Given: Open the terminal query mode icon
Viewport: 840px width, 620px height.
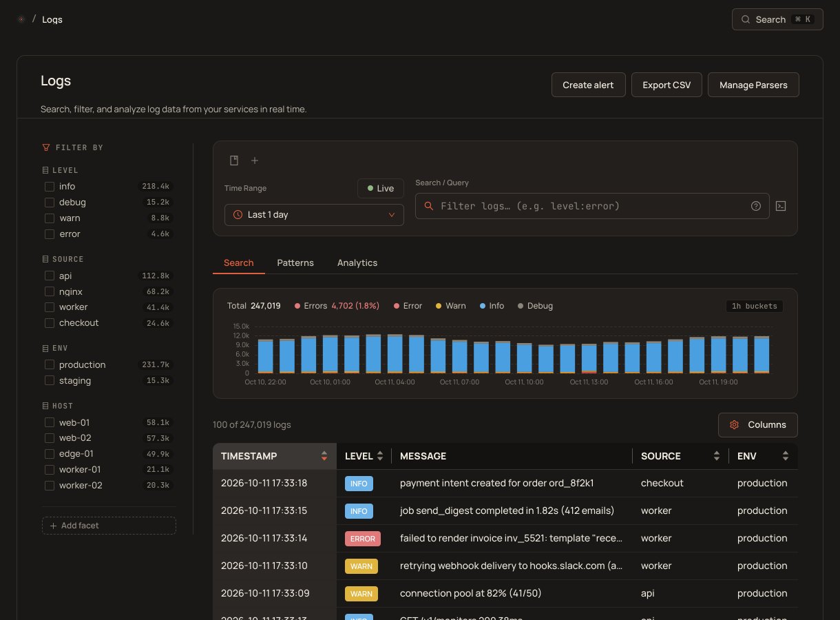Looking at the screenshot, I should (781, 206).
